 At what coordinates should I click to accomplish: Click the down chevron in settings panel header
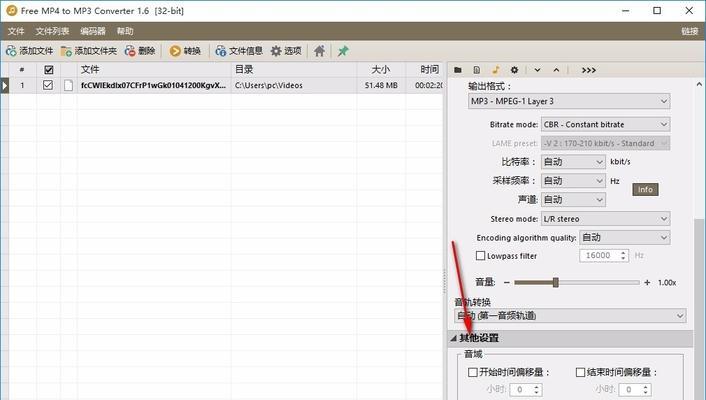click(x=537, y=70)
